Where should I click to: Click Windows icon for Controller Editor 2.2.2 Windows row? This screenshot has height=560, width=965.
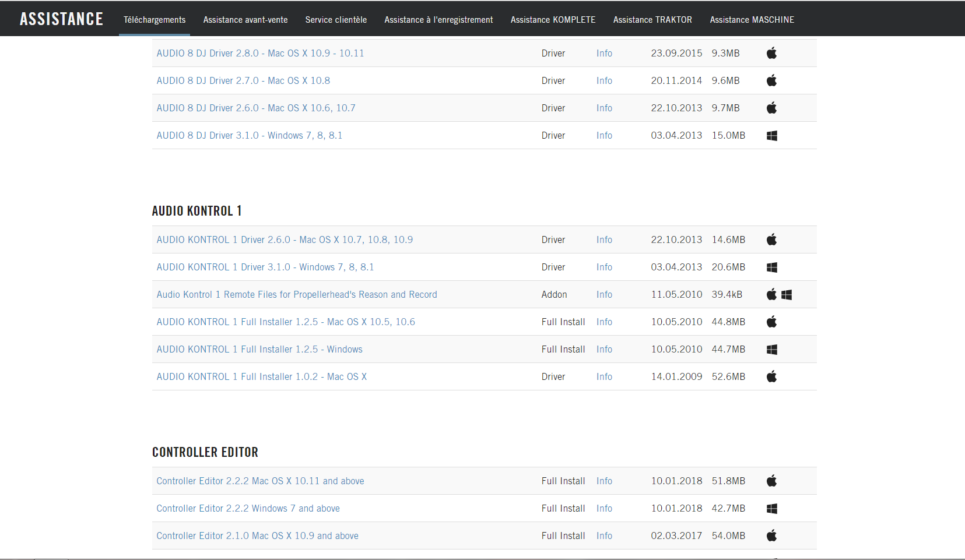[771, 509]
